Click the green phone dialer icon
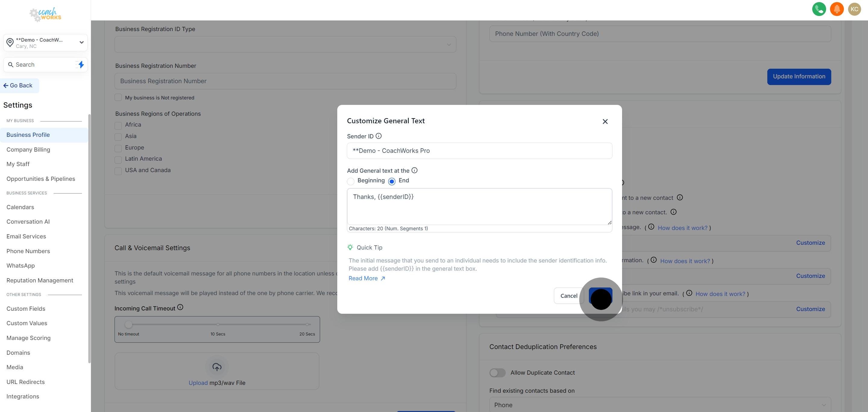The width and height of the screenshot is (868, 412). coord(819,9)
